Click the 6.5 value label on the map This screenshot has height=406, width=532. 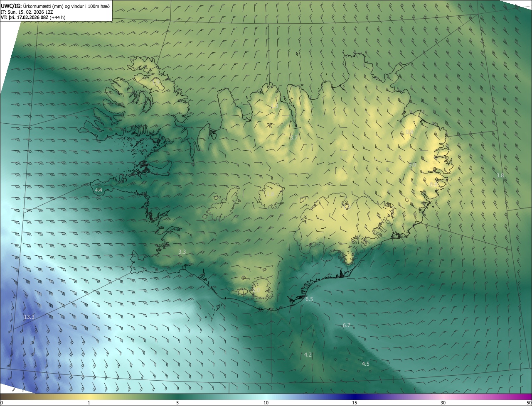(309, 299)
